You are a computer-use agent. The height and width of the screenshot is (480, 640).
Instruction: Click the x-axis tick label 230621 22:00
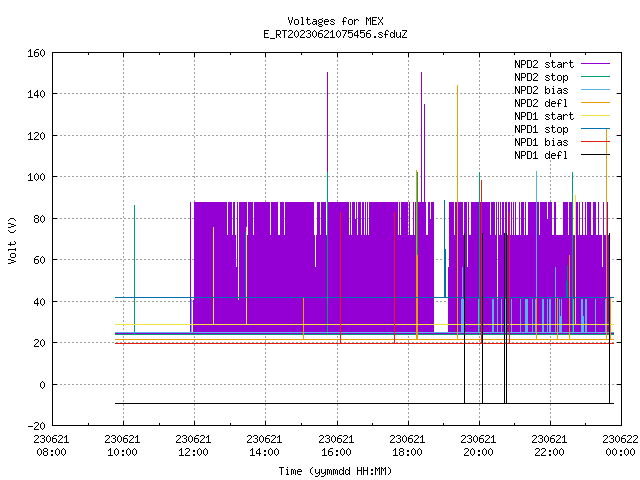pos(549,446)
